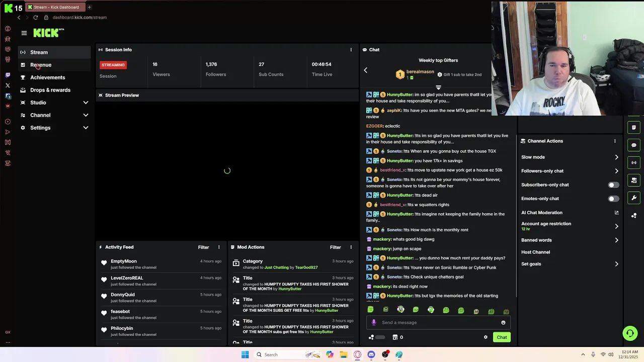Screen dimensions: 644x362
Task: Open Session Info three-dot options menu
Action: point(351,50)
